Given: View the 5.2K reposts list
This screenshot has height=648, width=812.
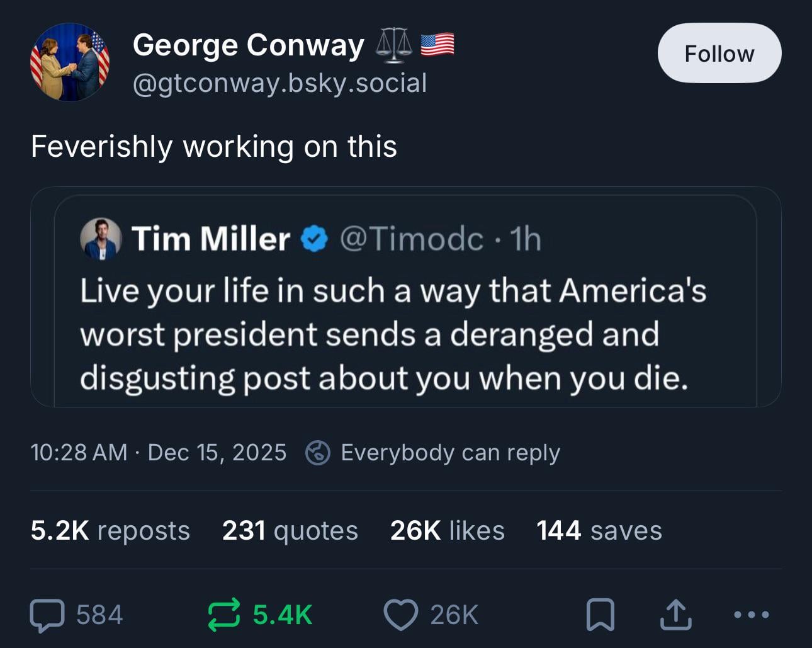Looking at the screenshot, I should pyautogui.click(x=110, y=530).
